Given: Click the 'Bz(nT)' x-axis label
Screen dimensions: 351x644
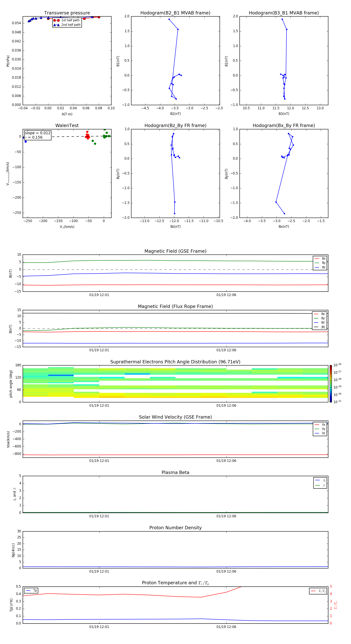Looking at the screenshot, I should point(175,227).
